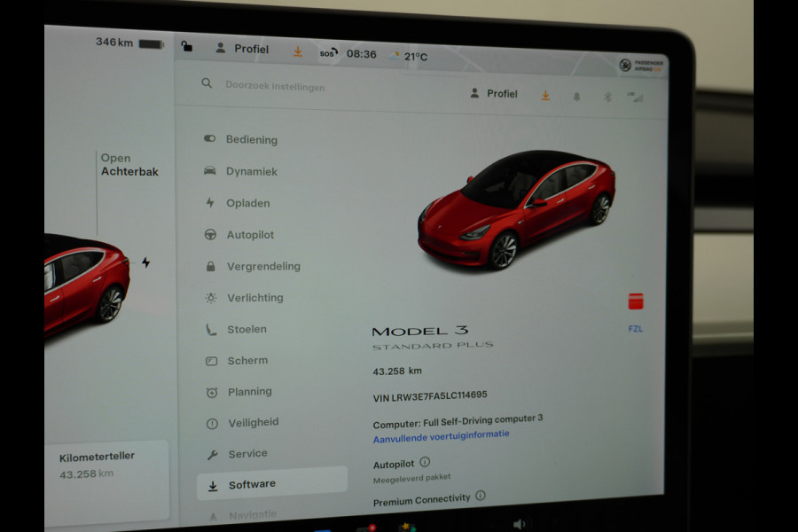Select the Software download tab icon
This screenshot has width=798, height=532.
(212, 485)
